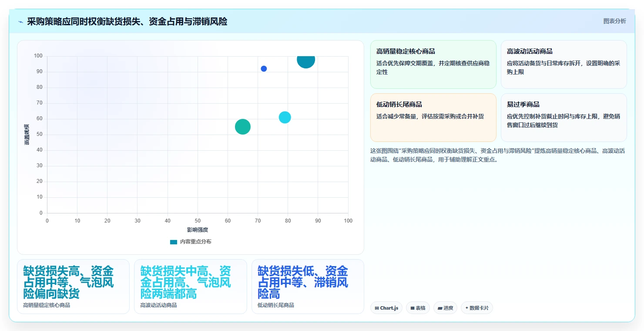This screenshot has height=331, width=644.
Task: Open the 易过季商品 description card
Action: [563, 118]
